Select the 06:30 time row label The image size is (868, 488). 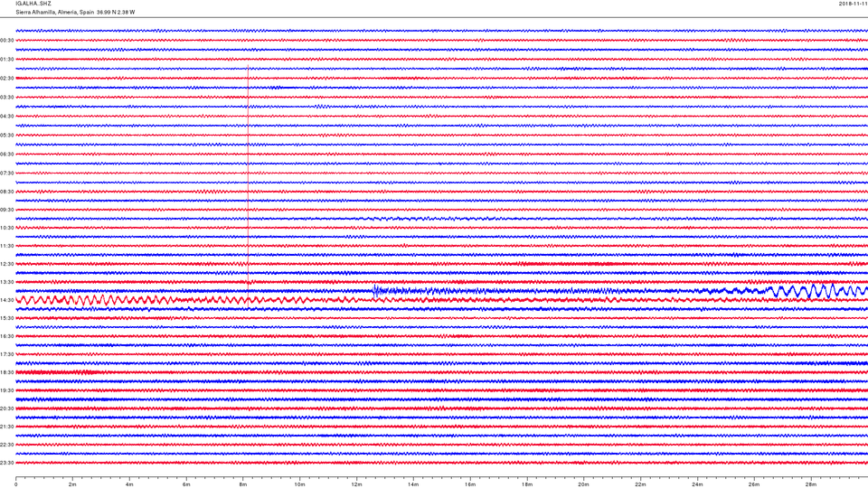[x=6, y=155]
